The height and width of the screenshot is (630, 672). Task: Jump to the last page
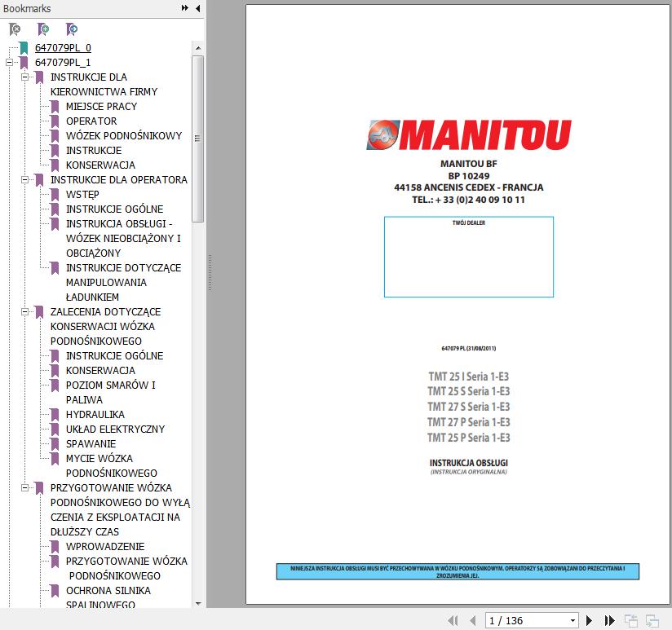[609, 620]
